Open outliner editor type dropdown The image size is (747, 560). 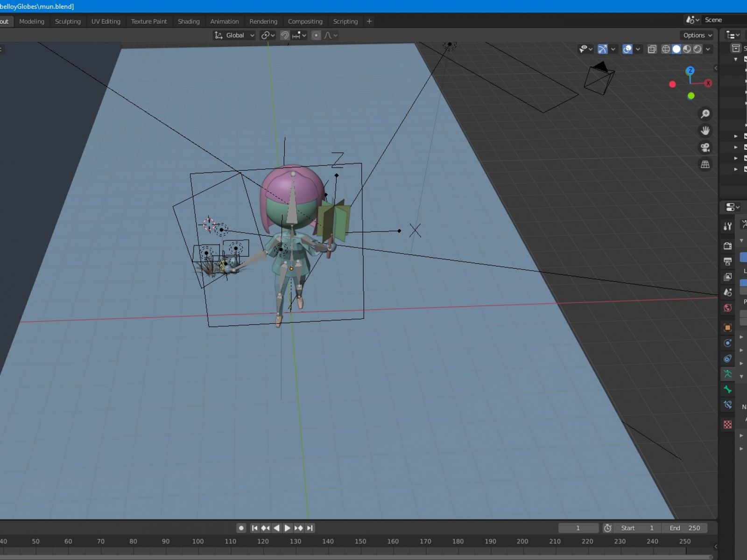[x=733, y=35]
